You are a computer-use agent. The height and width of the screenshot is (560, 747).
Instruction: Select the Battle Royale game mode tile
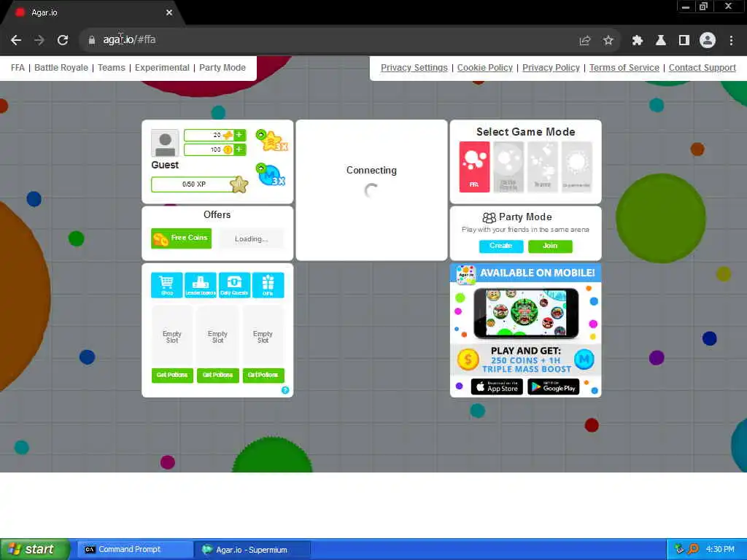click(508, 167)
